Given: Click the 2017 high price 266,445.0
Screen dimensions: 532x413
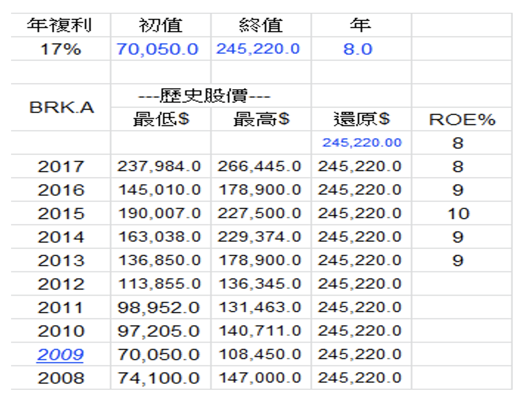Looking at the screenshot, I should 259,167.
